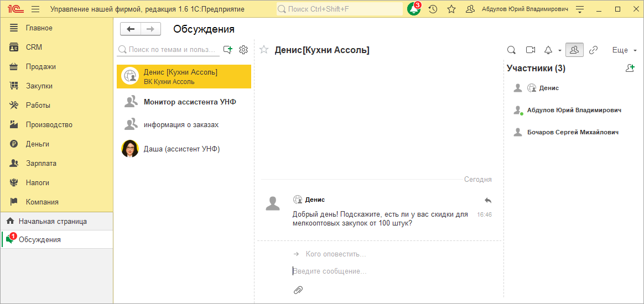The image size is (644, 304).
Task: Open favorites star in title bar
Action: coord(451,9)
